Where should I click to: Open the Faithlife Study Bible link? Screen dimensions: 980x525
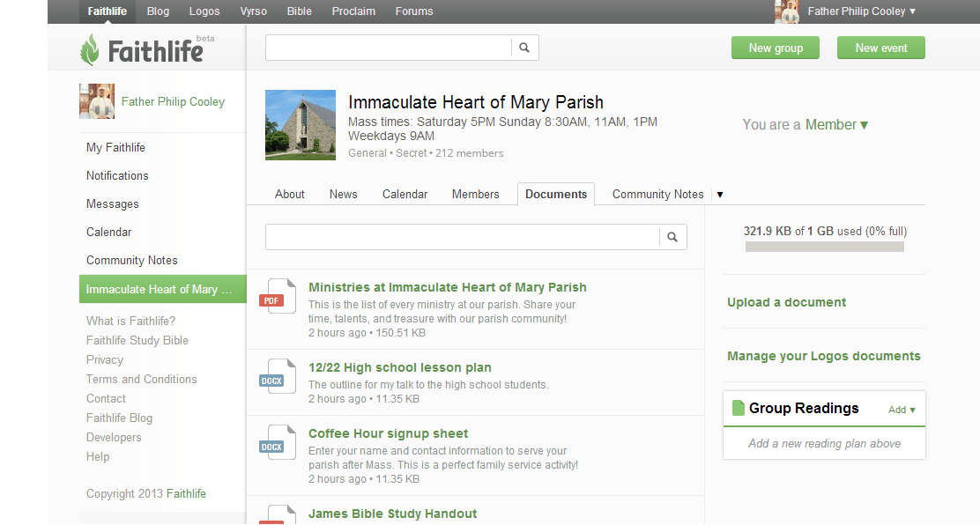137,341
